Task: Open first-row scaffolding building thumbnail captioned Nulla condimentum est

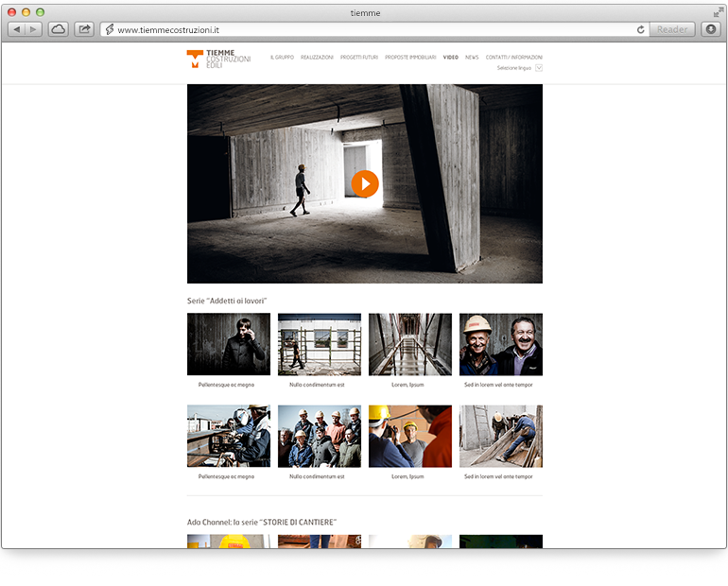Action: coord(319,344)
